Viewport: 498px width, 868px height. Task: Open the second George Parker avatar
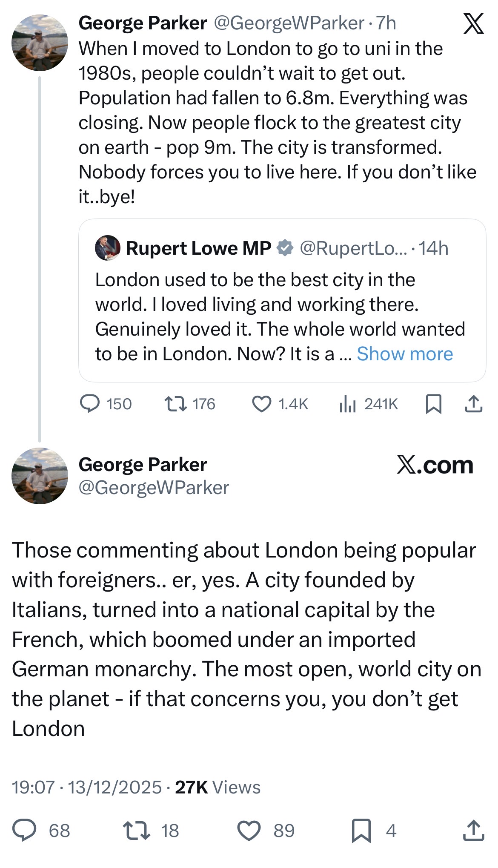coord(40,476)
